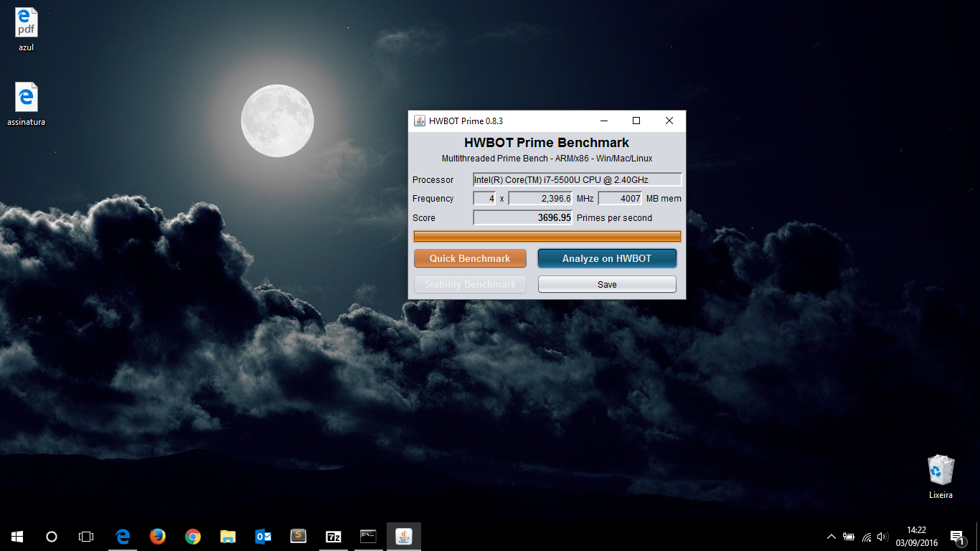The width and height of the screenshot is (980, 551).
Task: Click the HWBOT Prime Benchmark heading
Action: pos(547,143)
